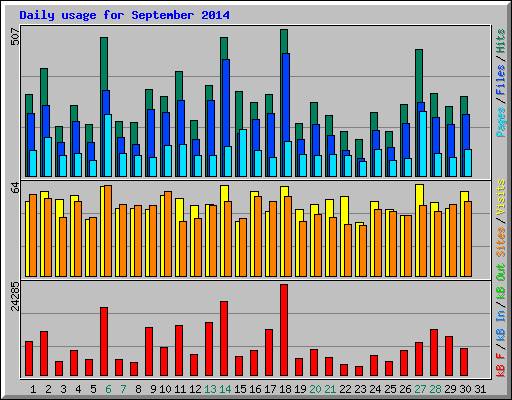Select the '24285' kB axis maximum label
Screen dimensions: 512x400
[15, 296]
